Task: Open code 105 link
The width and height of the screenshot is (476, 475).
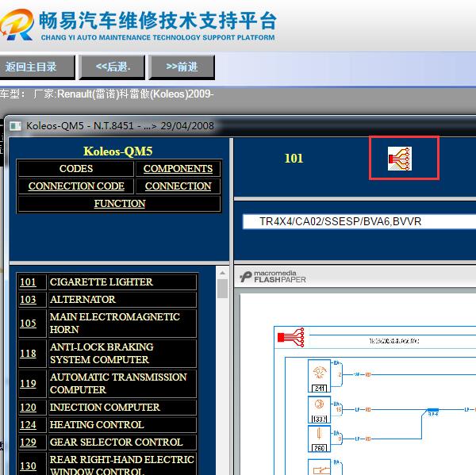Action: coord(28,323)
